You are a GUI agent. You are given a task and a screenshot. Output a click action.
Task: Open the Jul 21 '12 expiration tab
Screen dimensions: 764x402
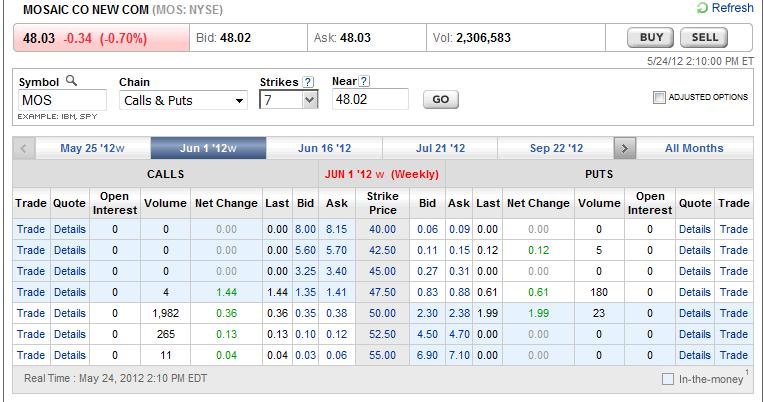pos(441,148)
